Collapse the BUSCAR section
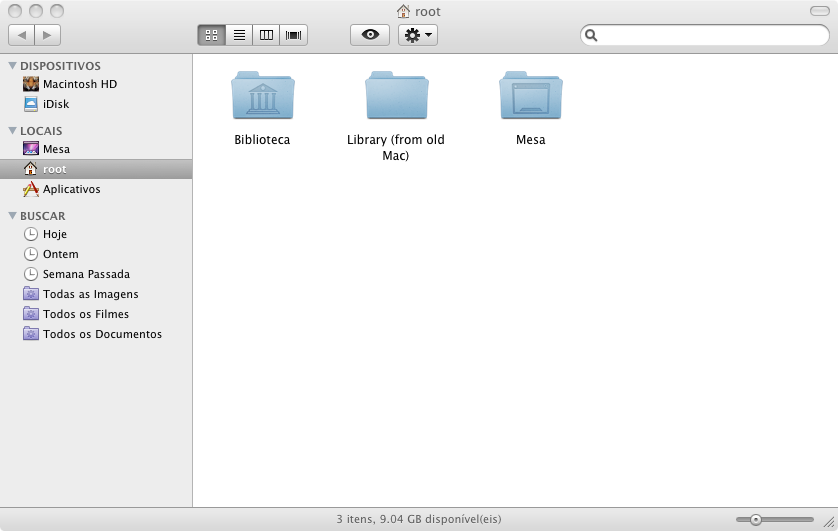 pos(12,216)
